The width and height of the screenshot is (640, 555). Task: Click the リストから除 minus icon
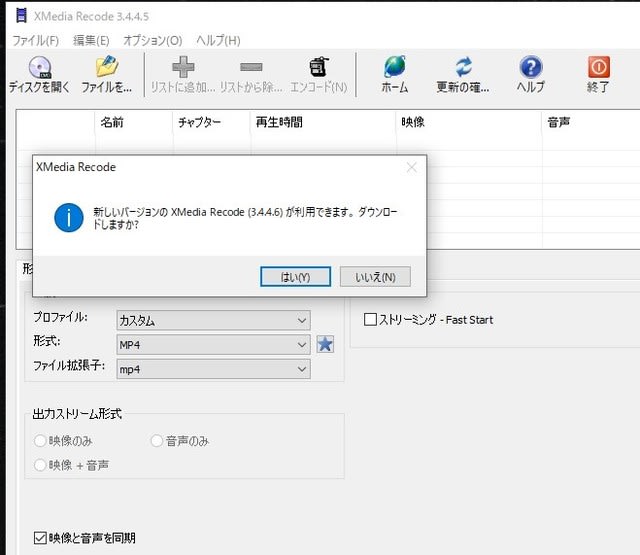coord(251,67)
